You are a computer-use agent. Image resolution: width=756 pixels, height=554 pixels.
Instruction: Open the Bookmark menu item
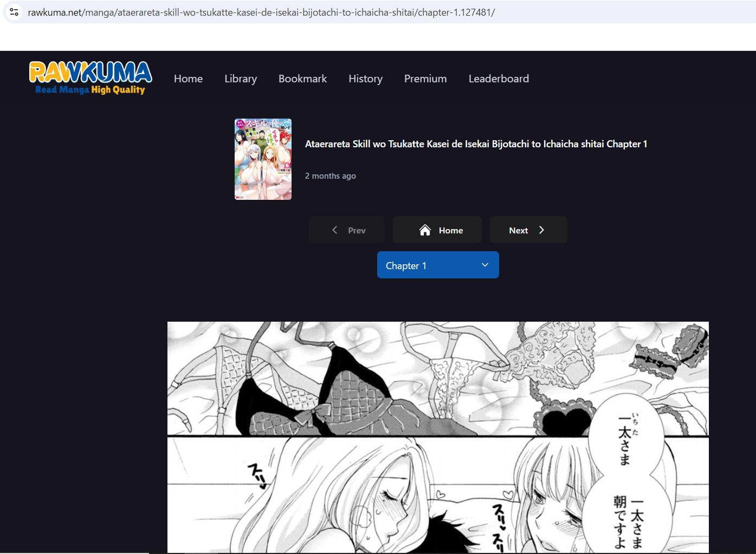(x=302, y=79)
